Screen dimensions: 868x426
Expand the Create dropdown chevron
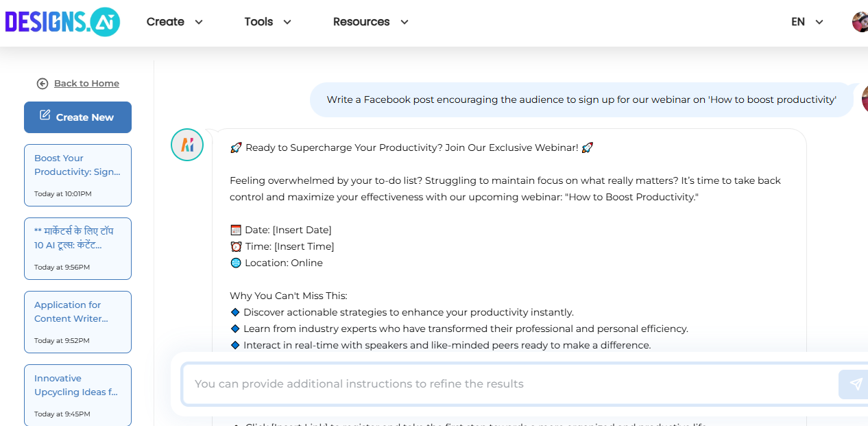click(x=200, y=22)
